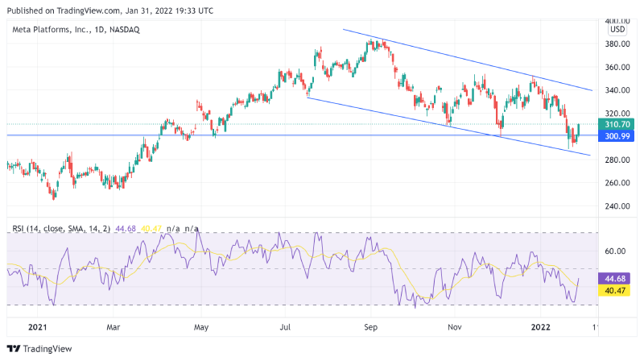Click the 60.00 RSI axis label

coord(615,251)
